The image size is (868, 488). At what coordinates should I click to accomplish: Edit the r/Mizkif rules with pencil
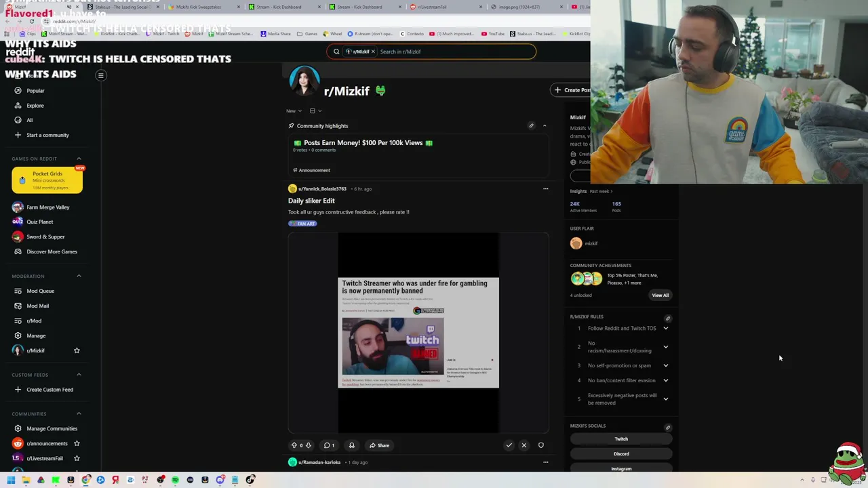click(667, 319)
